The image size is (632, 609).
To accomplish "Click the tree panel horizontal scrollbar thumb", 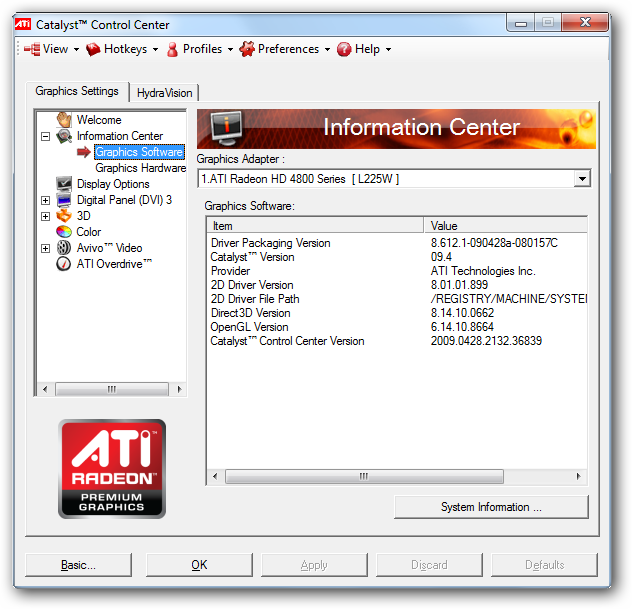I will 112,389.
